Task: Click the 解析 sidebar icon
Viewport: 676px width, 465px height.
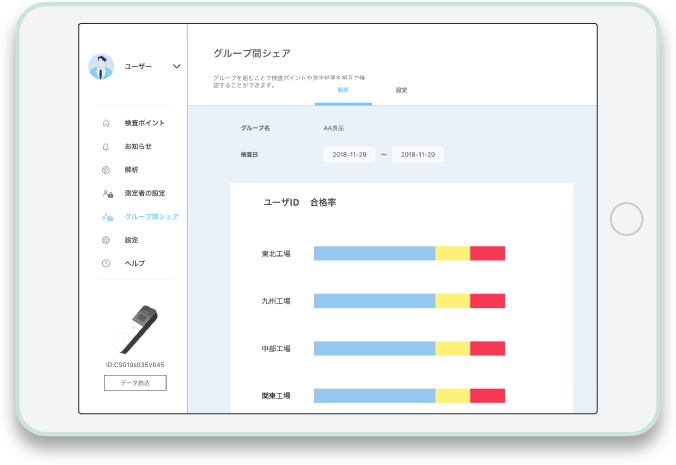Action: (106, 170)
